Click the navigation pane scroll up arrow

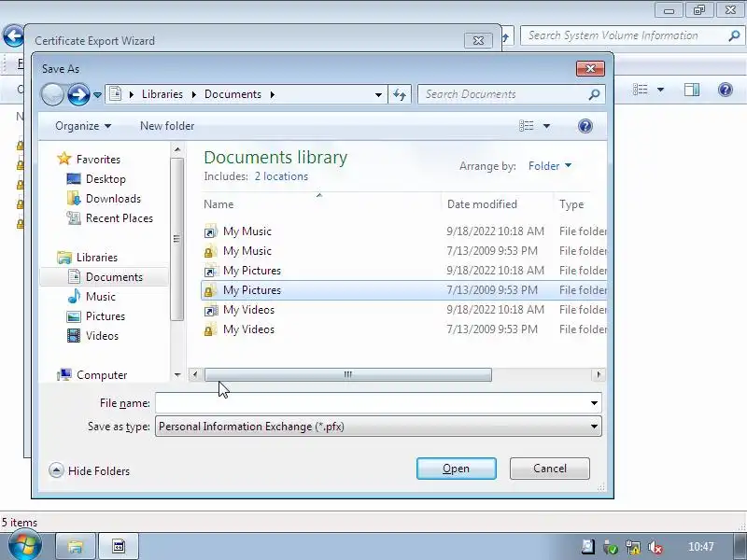177,149
